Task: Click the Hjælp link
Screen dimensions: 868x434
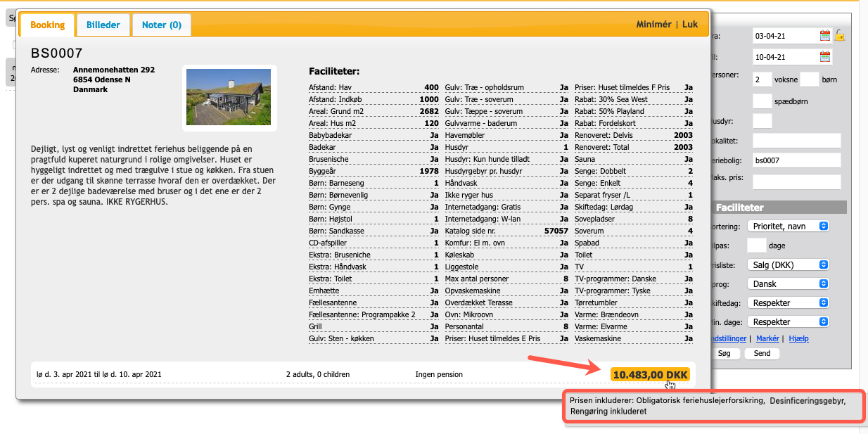Action: tap(799, 338)
